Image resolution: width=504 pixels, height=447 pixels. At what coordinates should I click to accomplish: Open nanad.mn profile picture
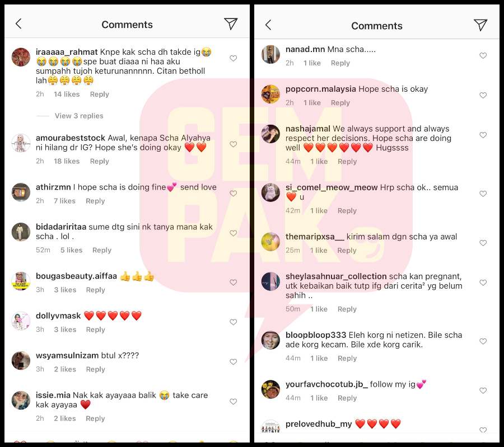[270, 54]
